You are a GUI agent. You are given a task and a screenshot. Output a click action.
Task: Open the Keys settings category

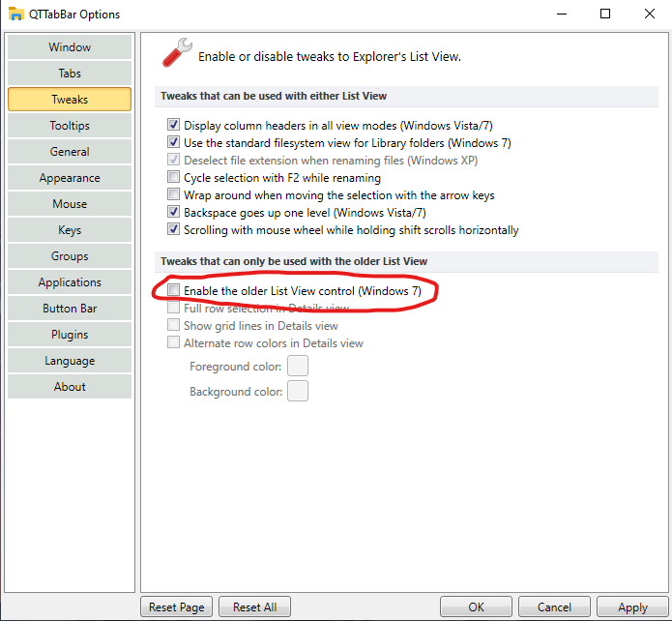tap(70, 230)
